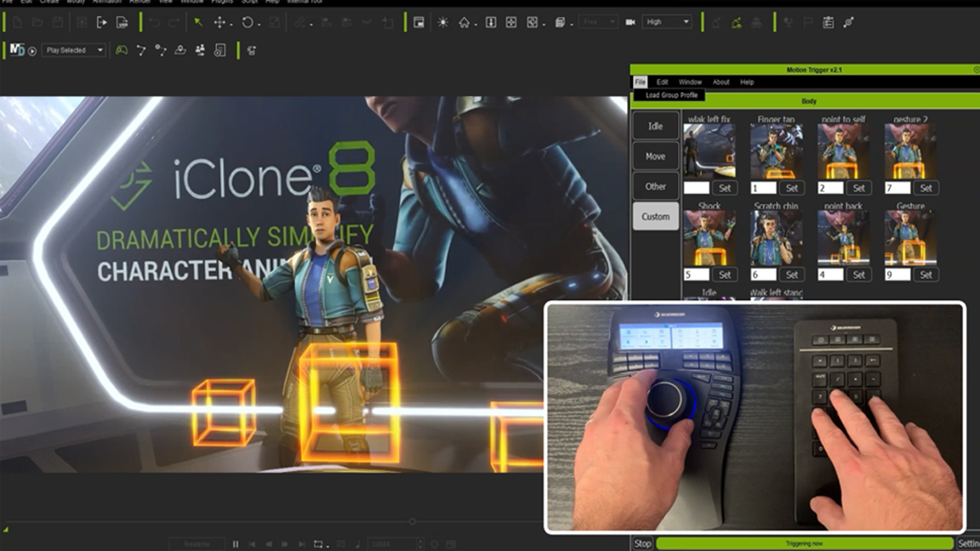Open About menu in Motion Trigger window

click(x=721, y=82)
